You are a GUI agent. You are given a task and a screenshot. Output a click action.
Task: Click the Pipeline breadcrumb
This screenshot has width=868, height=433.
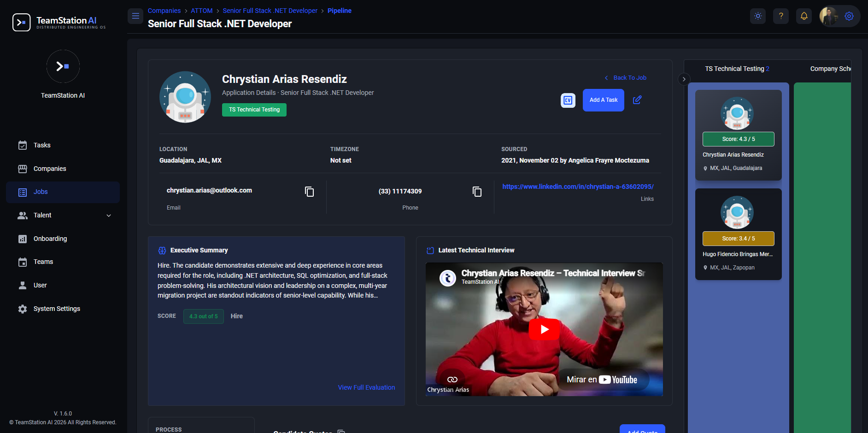340,11
